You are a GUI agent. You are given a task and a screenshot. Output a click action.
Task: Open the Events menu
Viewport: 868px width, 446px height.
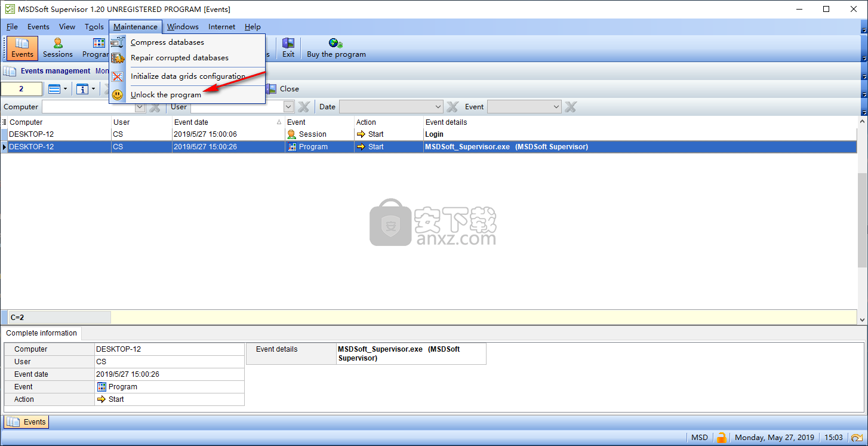(38, 27)
